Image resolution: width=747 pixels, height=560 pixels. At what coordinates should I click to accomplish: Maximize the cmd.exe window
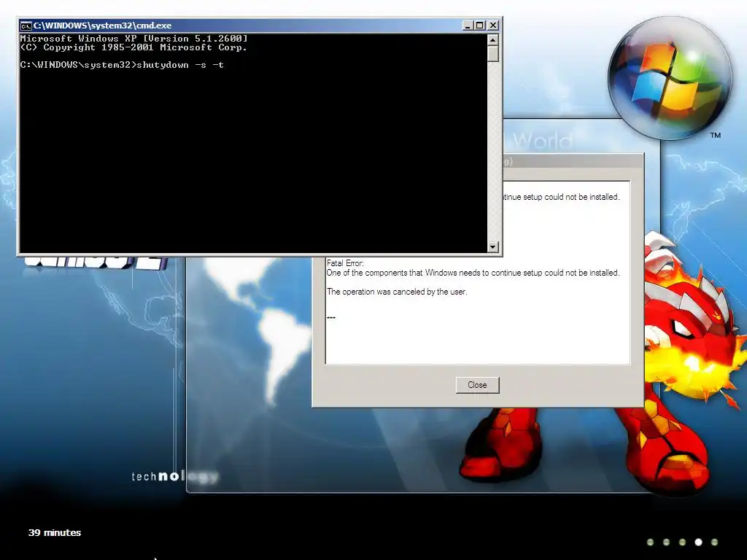pos(480,26)
